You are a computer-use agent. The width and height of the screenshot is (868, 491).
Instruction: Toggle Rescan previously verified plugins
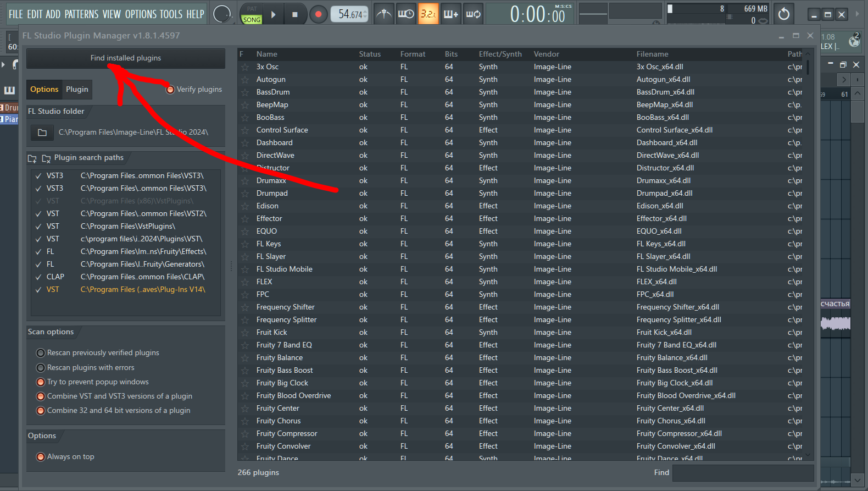coord(41,353)
